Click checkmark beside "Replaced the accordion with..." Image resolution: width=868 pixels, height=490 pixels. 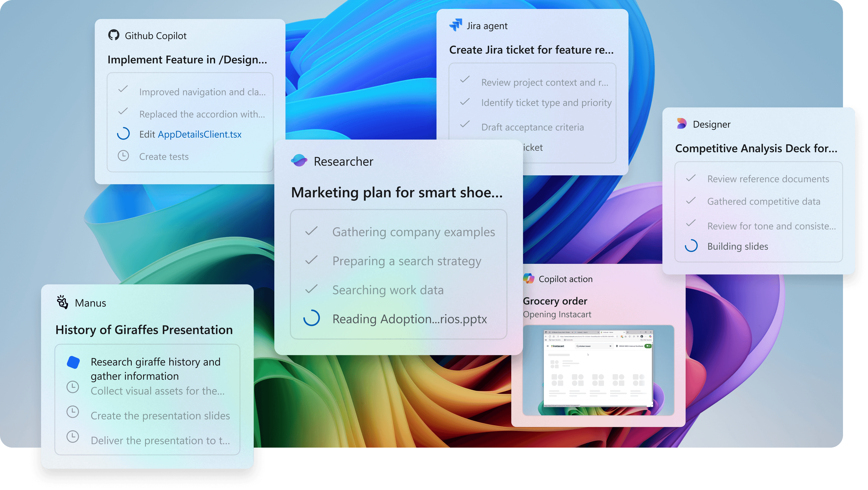(123, 111)
